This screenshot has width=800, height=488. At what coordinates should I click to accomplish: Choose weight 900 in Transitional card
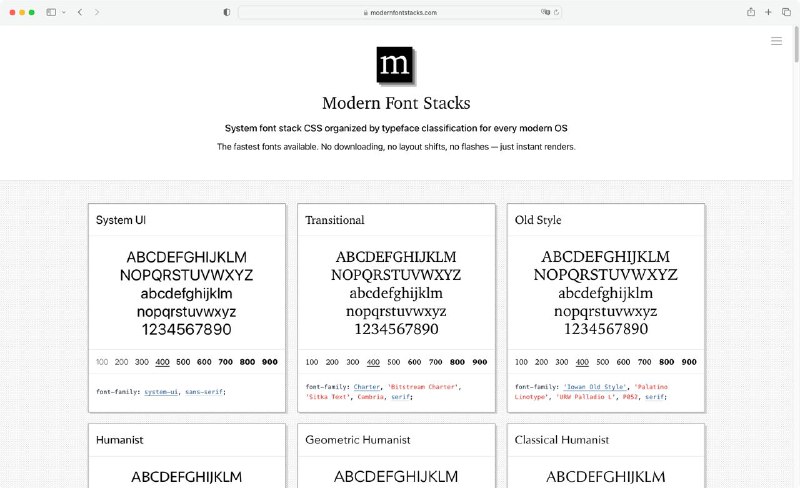(480, 362)
